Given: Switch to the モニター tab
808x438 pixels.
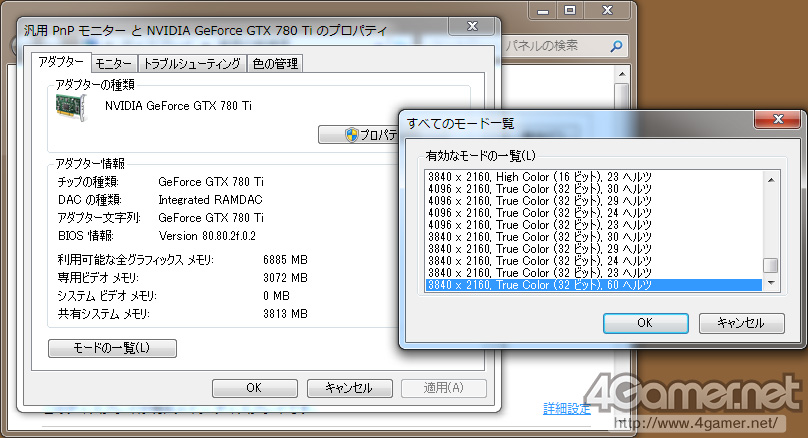Looking at the screenshot, I should point(114,63).
